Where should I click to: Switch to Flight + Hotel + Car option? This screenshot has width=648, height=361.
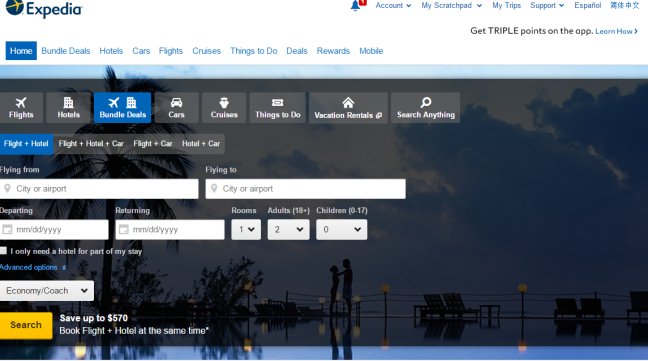[91, 144]
